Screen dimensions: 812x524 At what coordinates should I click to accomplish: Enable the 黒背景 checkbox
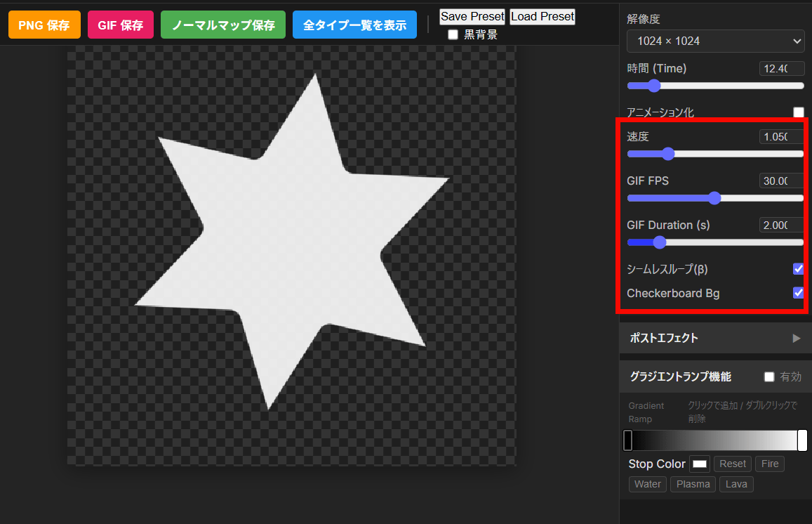[453, 34]
